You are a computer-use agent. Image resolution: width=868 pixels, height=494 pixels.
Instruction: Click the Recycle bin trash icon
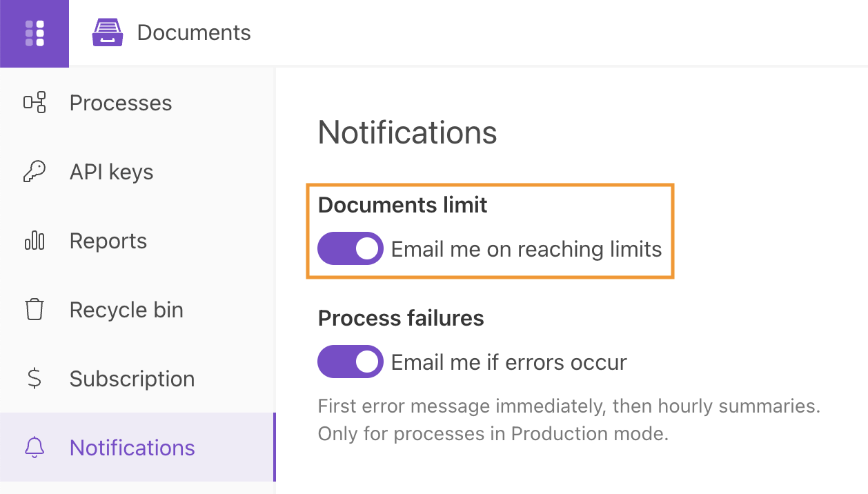tap(34, 309)
